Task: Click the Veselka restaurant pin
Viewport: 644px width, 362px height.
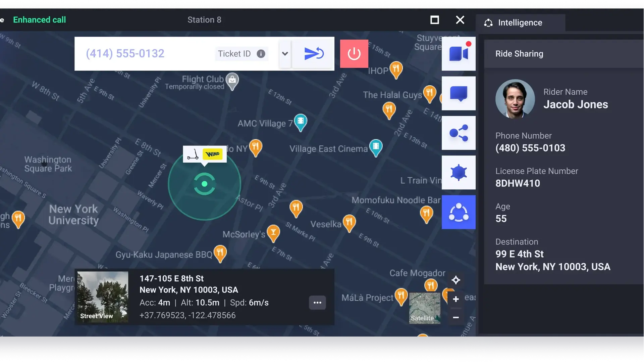Action: 349,223
